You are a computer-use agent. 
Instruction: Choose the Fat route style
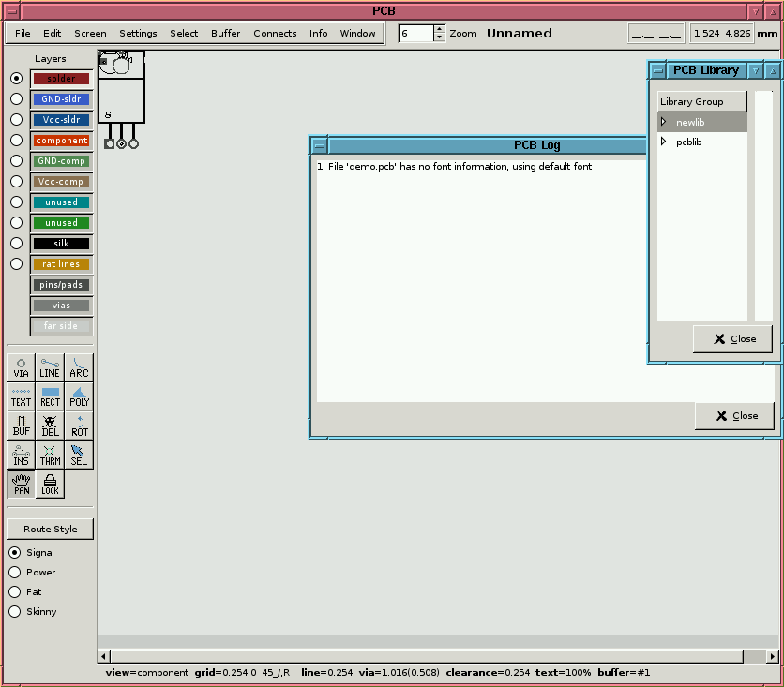14,592
